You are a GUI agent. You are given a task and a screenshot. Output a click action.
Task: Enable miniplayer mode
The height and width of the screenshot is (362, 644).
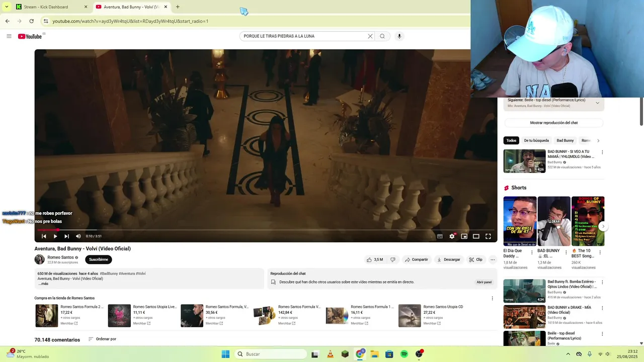tap(464, 236)
